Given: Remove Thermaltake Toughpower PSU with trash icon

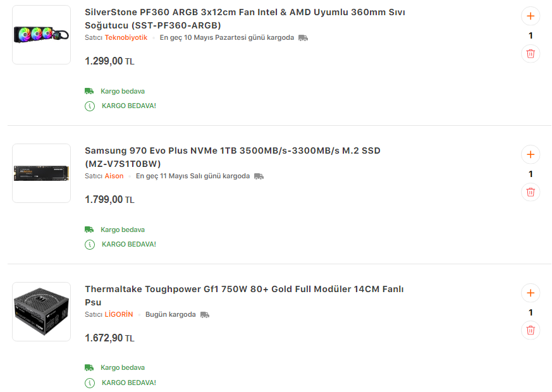Looking at the screenshot, I should pyautogui.click(x=530, y=329).
